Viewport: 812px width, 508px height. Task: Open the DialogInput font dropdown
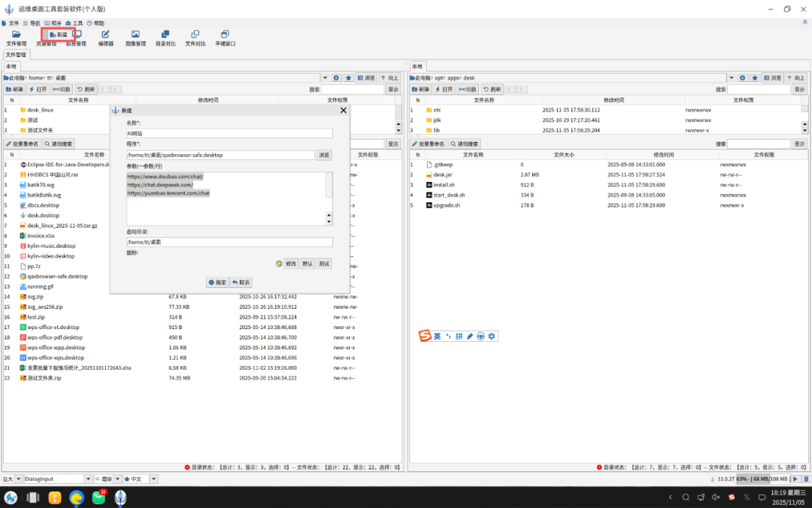(x=88, y=479)
